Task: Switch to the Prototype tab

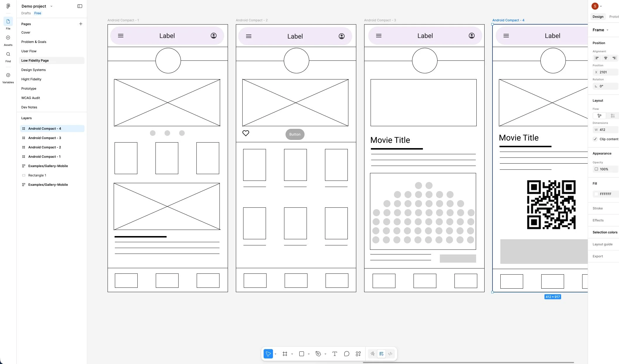Action: [614, 17]
